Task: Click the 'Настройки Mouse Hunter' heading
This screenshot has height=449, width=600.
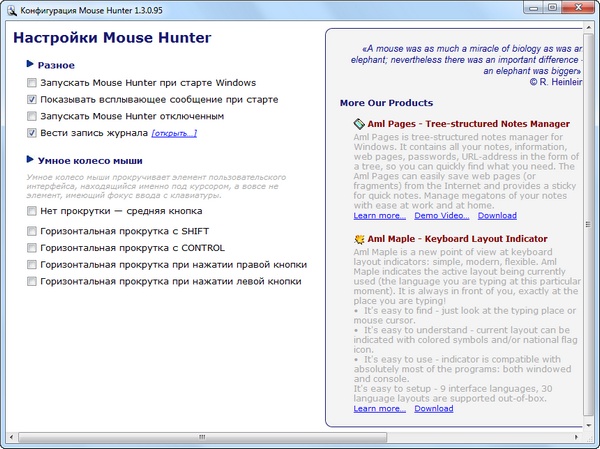Action: pos(112,38)
